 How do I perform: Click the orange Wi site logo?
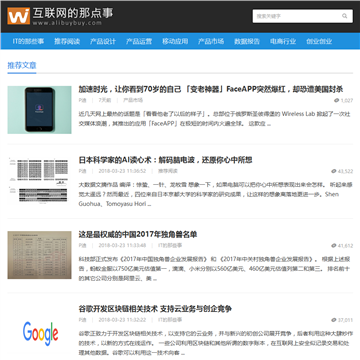click(x=19, y=16)
